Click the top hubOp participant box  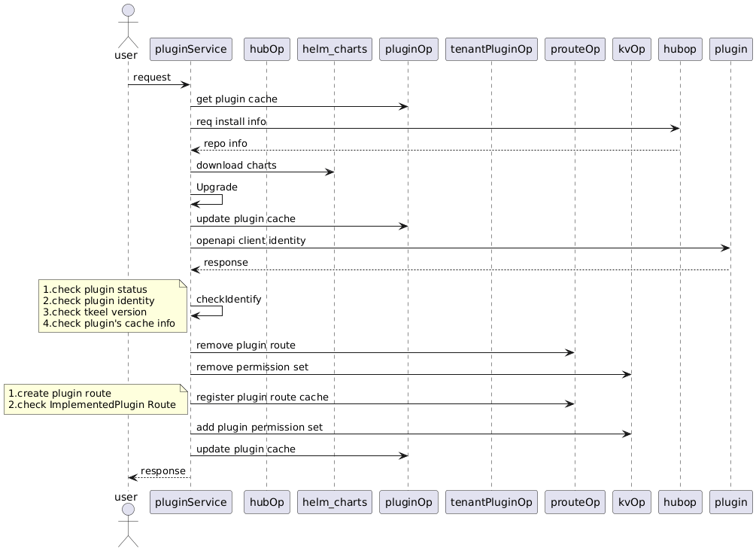pos(266,50)
